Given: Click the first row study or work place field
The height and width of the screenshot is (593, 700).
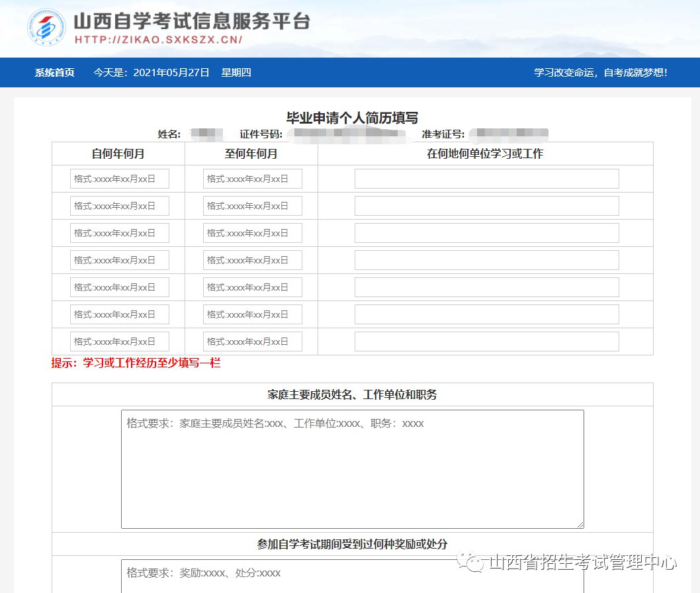Looking at the screenshot, I should point(486,179).
